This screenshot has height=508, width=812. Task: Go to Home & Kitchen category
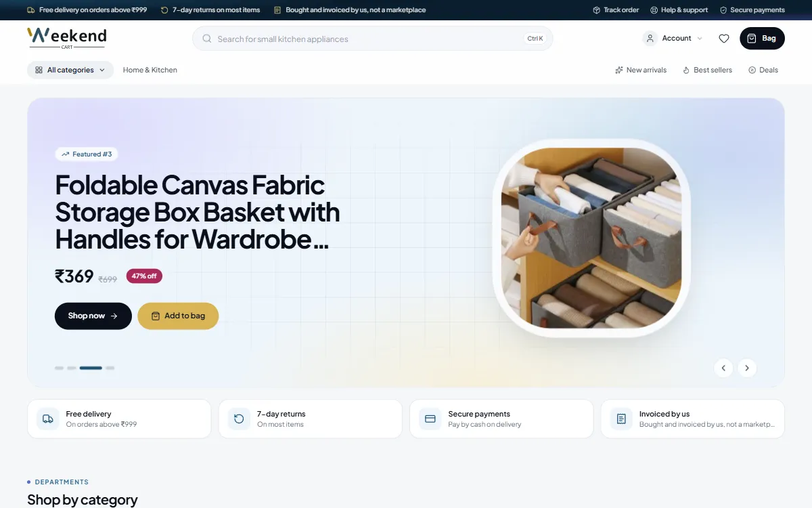(150, 70)
